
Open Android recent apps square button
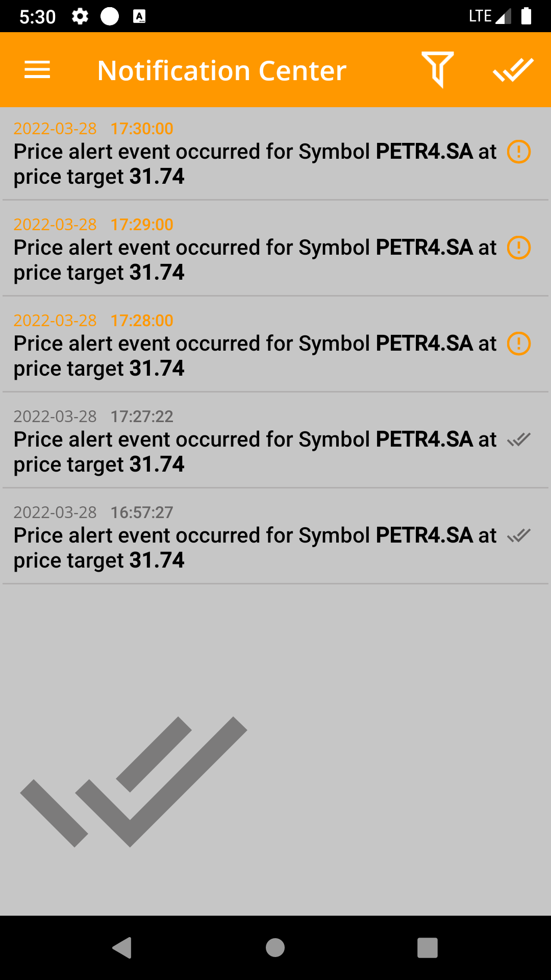click(x=427, y=948)
